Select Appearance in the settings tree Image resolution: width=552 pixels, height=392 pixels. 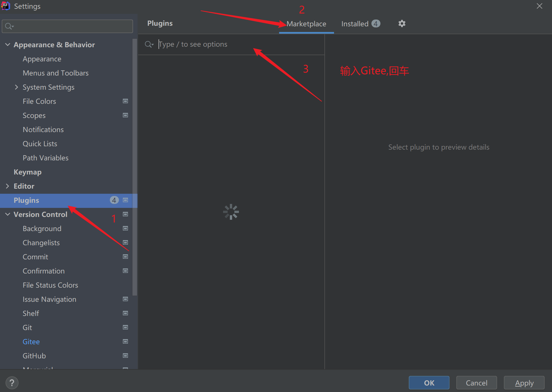coord(42,59)
